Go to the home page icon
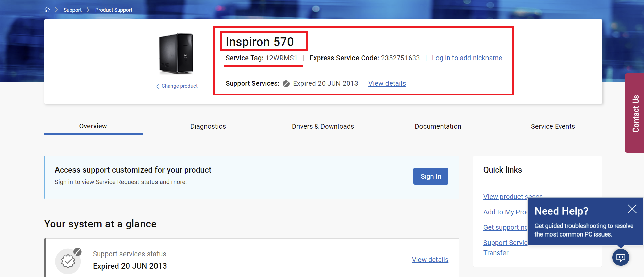The height and width of the screenshot is (277, 644). point(47,10)
